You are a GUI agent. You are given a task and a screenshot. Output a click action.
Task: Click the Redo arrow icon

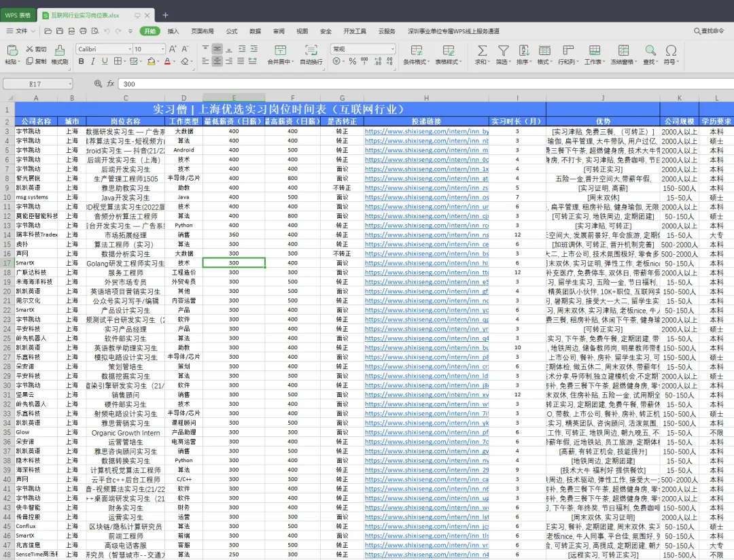point(118,31)
